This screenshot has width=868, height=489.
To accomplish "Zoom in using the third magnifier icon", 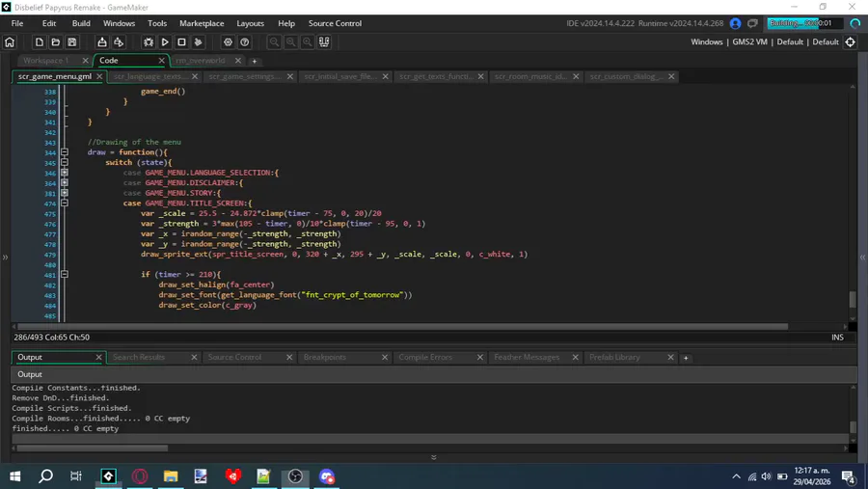I will [x=308, y=42].
